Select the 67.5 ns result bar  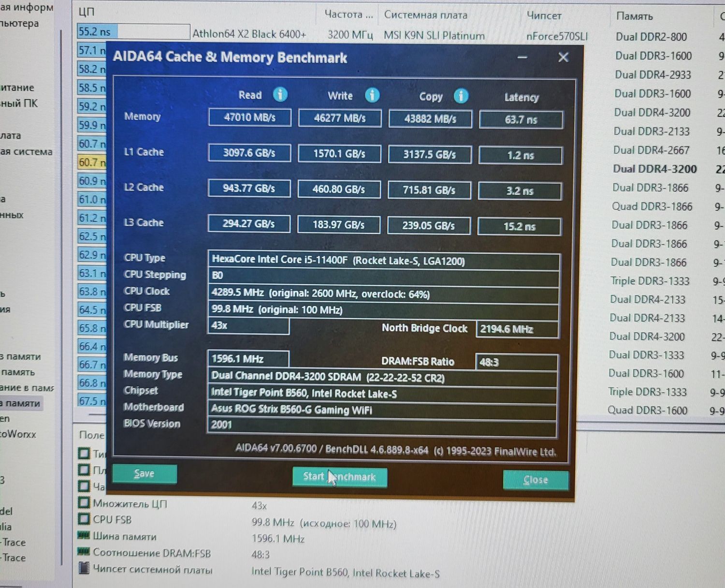(x=92, y=401)
